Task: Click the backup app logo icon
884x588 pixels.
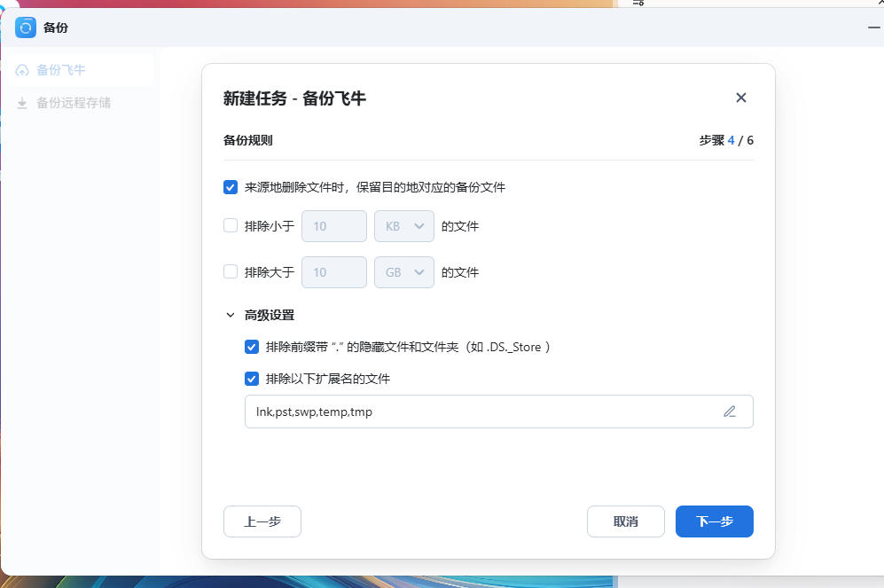Action: tap(26, 27)
